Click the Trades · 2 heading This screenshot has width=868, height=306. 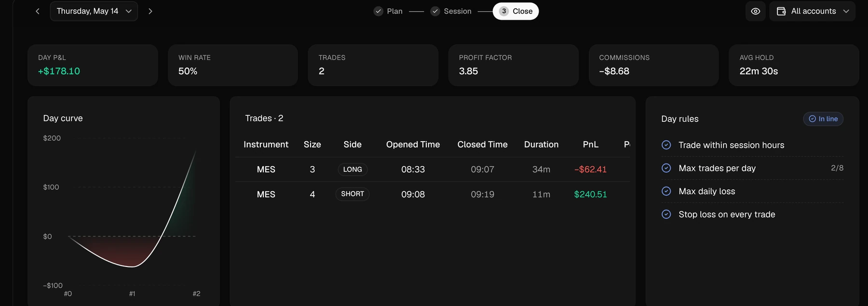[x=264, y=119]
